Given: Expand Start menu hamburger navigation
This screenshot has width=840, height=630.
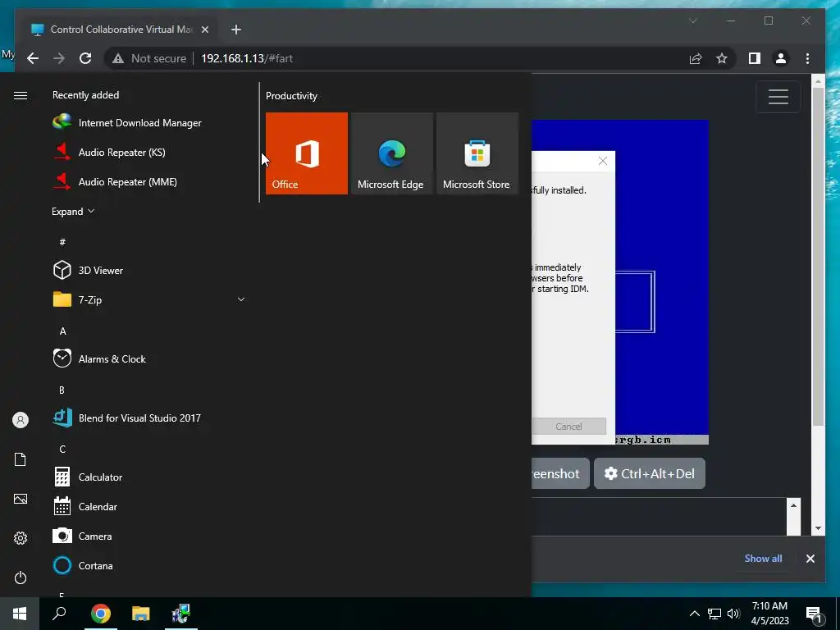Looking at the screenshot, I should (21, 95).
